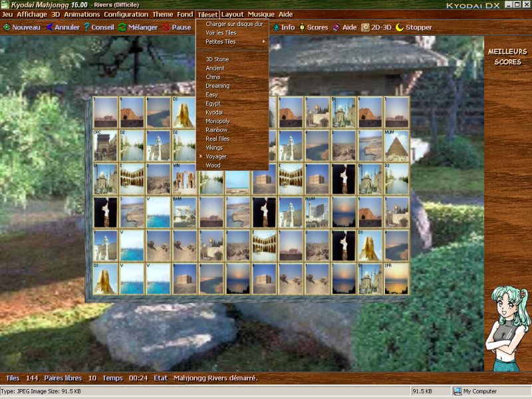The image size is (532, 399).
Task: Click the 2D-3D switch icon
Action: (x=365, y=27)
